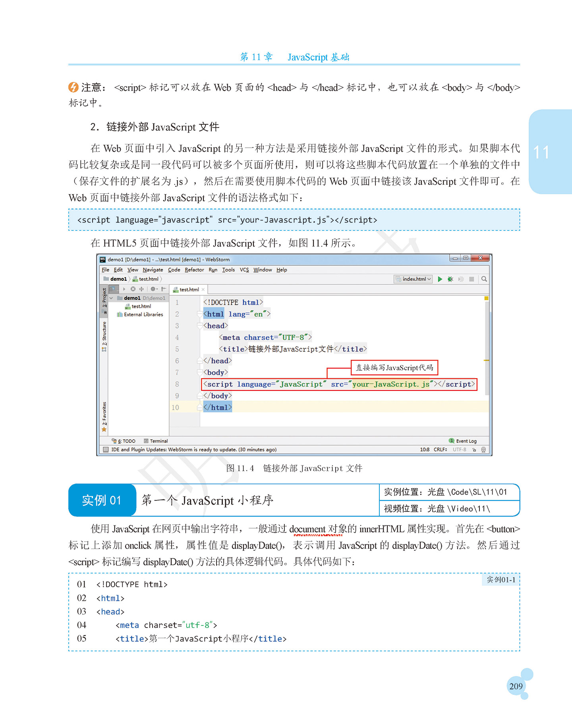
Task: Open the UTF-8 encoding selector
Action: click(460, 450)
